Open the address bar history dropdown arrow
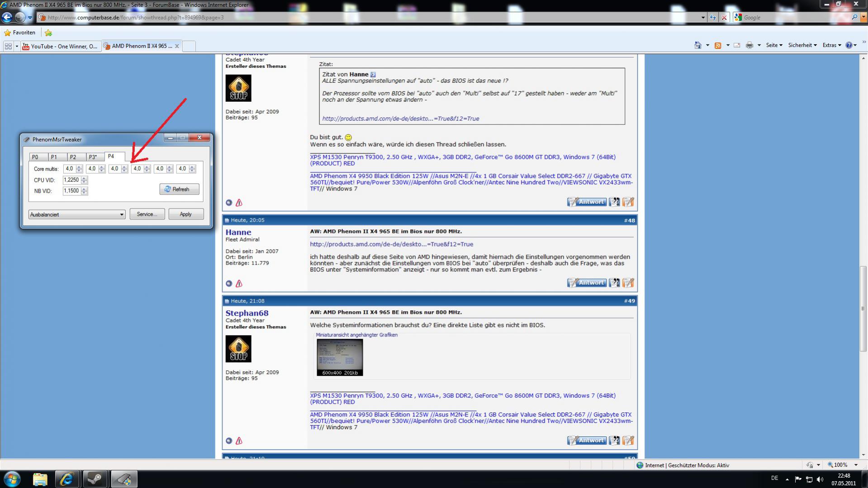 (703, 18)
